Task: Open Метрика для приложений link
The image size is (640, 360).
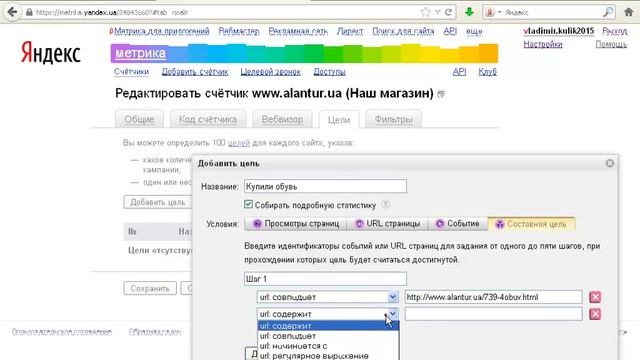Action: pyautogui.click(x=162, y=31)
